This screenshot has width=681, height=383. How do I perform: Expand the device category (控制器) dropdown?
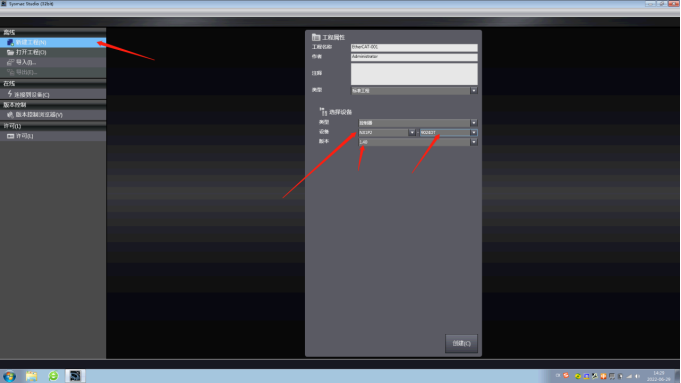coord(473,122)
